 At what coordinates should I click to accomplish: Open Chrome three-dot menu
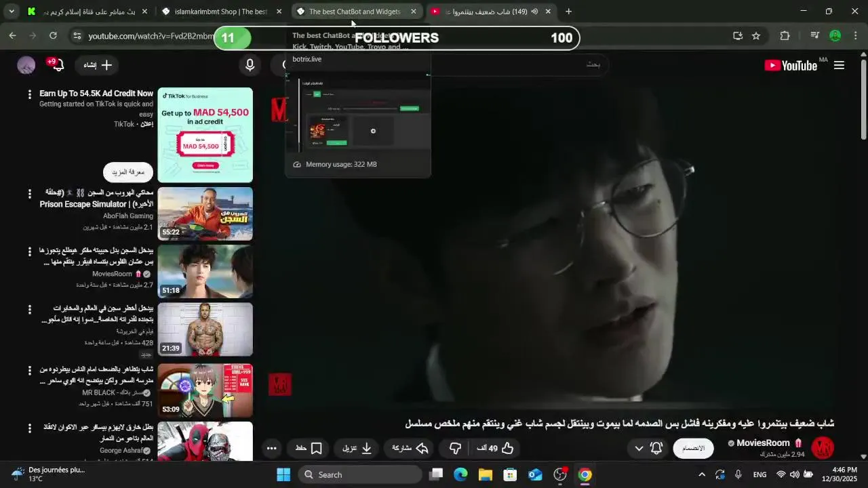pos(856,36)
